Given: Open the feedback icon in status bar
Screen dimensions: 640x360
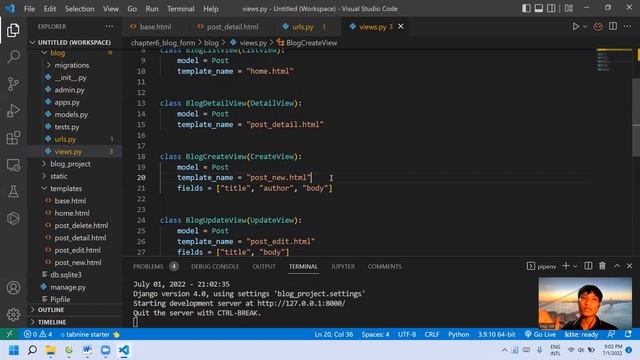Looking at the screenshot, I should [x=611, y=334].
